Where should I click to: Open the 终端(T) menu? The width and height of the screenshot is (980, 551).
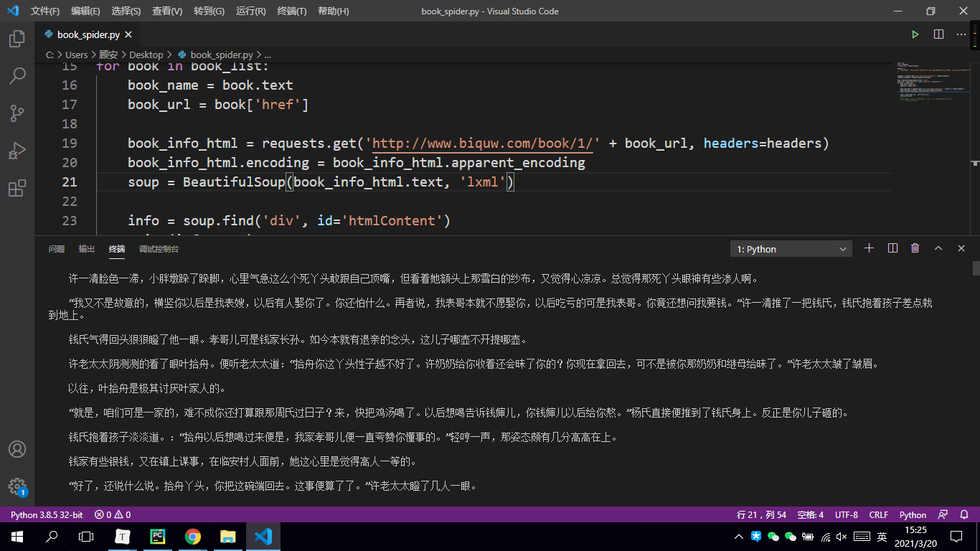coord(292,11)
